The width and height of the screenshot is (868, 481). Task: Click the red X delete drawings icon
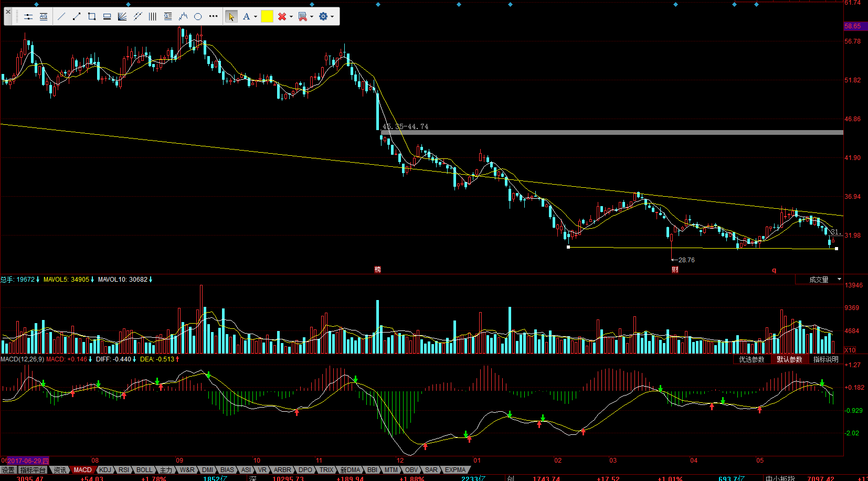282,17
